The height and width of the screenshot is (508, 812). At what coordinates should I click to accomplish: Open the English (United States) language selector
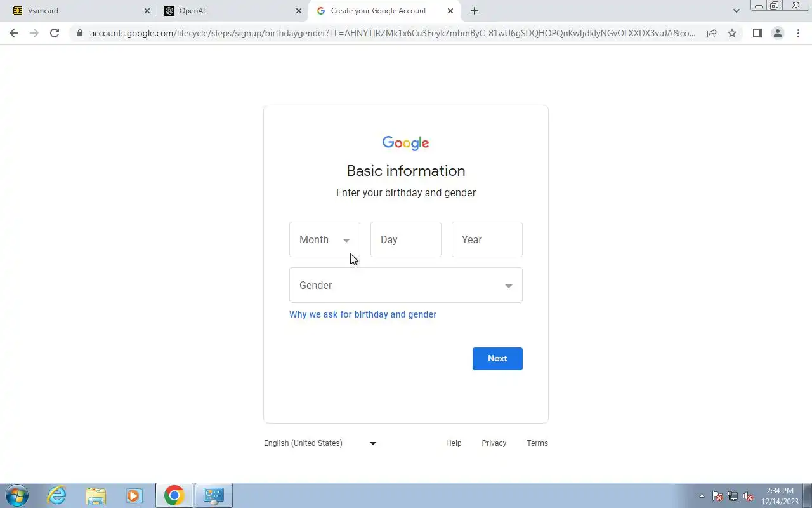pos(320,443)
